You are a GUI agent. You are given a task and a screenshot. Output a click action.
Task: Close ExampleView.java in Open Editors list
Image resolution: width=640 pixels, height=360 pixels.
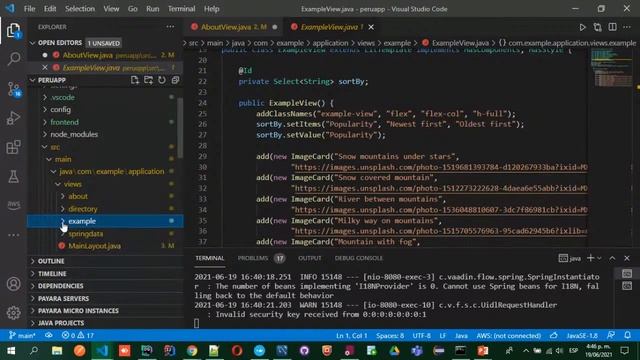pos(45,68)
